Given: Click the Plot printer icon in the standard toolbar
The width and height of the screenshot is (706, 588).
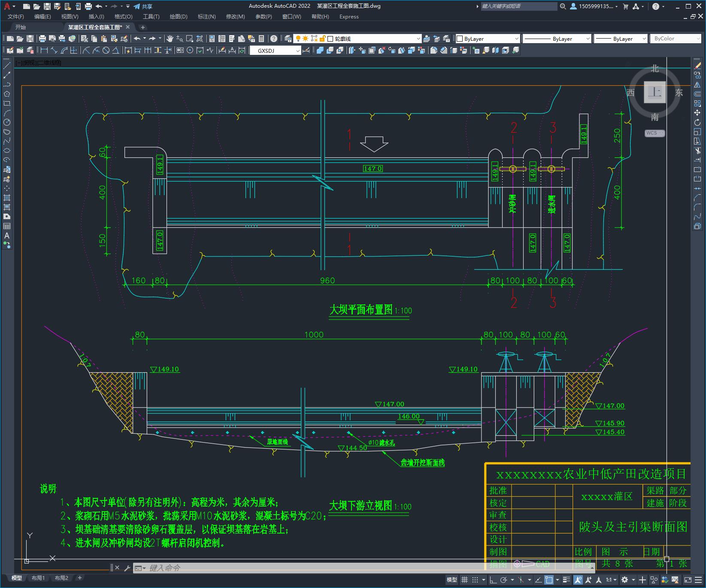Looking at the screenshot, I should coord(42,39).
